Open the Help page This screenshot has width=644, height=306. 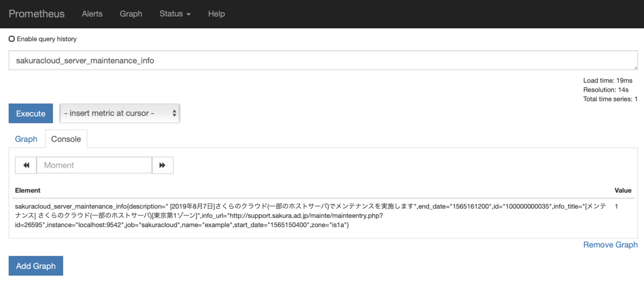216,14
